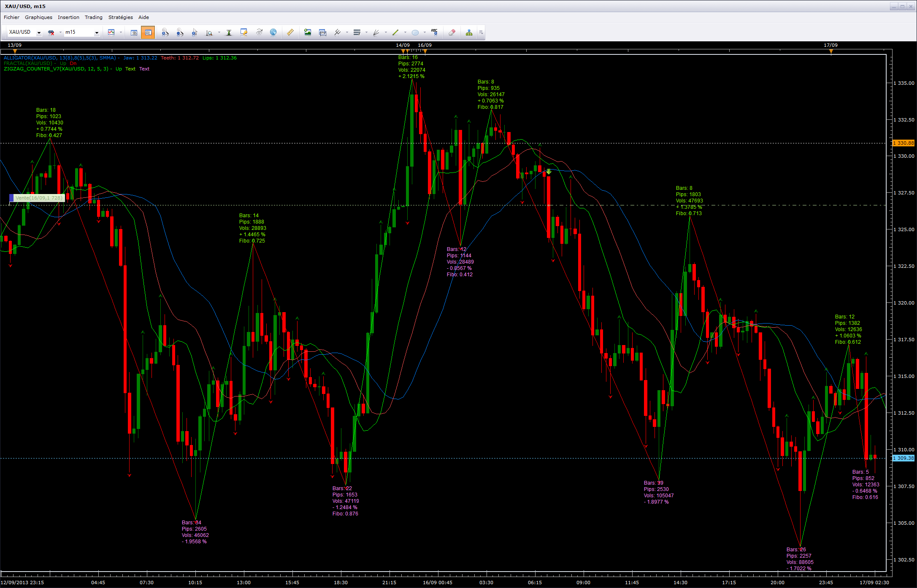Click the Vols: 105047 annotation
Screen dimensions: 917x588
[x=659, y=496]
